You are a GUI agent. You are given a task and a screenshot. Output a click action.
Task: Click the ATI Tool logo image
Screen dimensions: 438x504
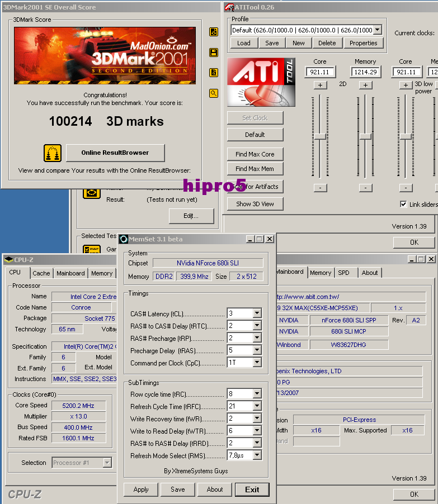pos(261,82)
